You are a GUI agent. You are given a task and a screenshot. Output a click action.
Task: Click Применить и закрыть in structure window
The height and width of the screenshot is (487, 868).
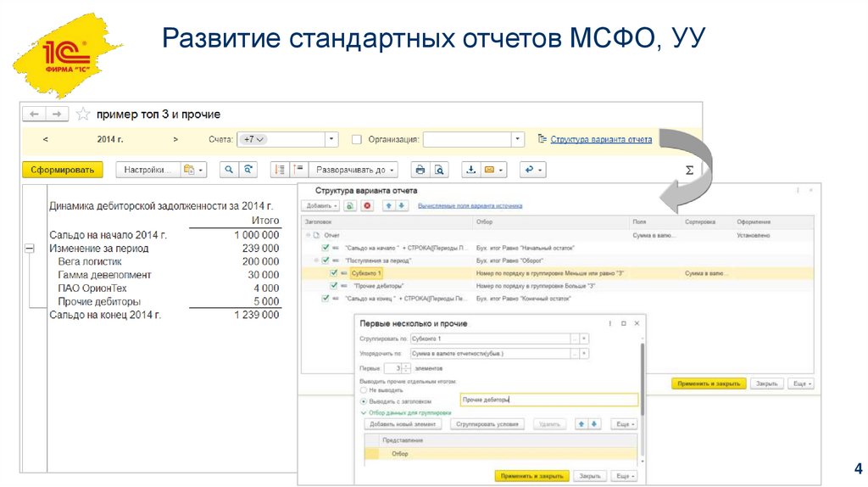pyautogui.click(x=709, y=383)
